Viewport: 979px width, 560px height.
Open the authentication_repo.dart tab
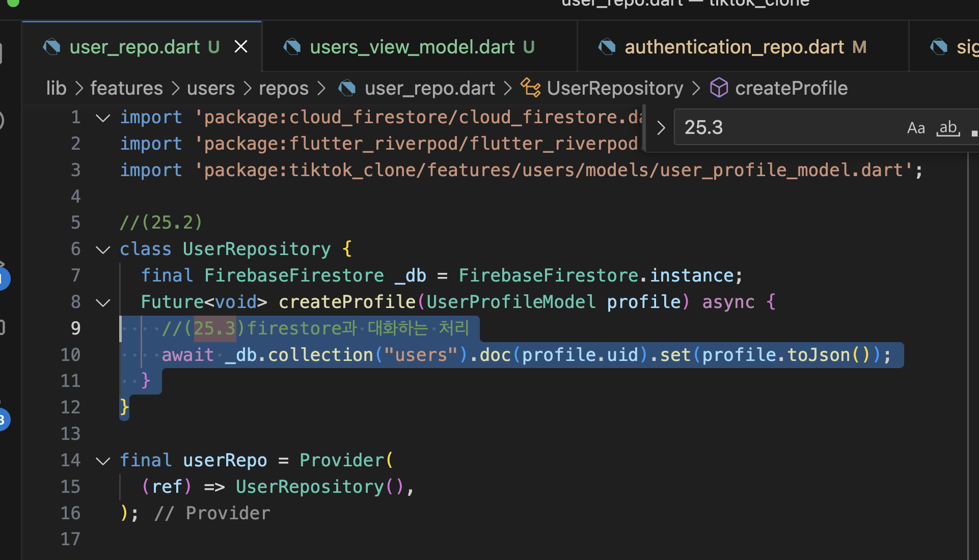tap(734, 47)
